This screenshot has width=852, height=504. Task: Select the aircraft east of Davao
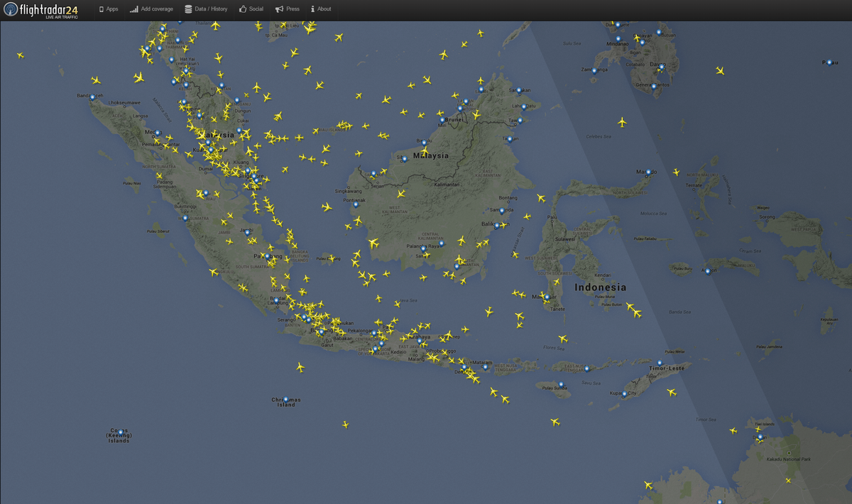click(720, 70)
